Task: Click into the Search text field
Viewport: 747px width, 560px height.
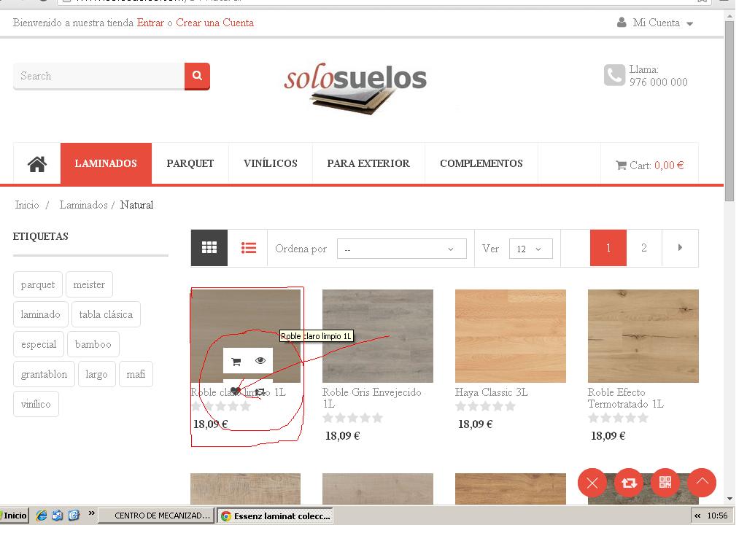Action: [98, 76]
